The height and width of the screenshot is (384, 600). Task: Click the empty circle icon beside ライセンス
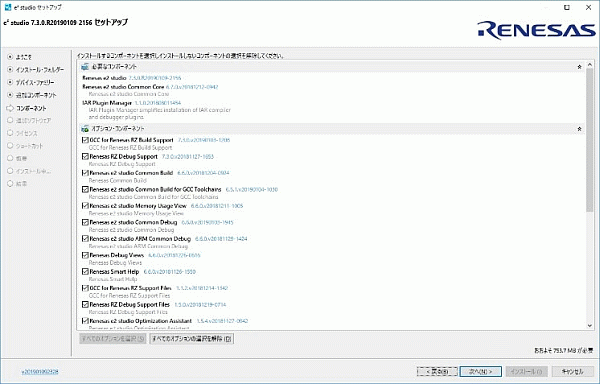coord(10,133)
